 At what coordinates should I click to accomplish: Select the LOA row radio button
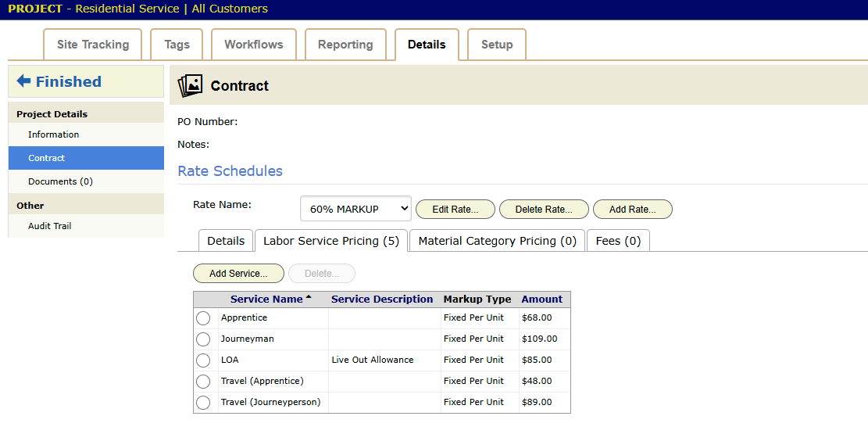203,360
